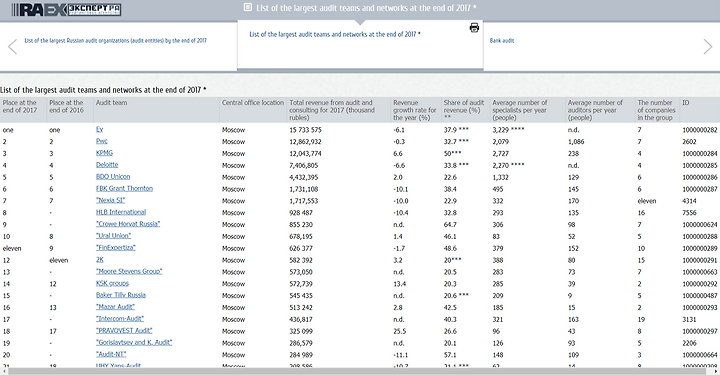Click the RAEX Expert RA logo
The width and height of the screenshot is (720, 375).
tap(66, 10)
